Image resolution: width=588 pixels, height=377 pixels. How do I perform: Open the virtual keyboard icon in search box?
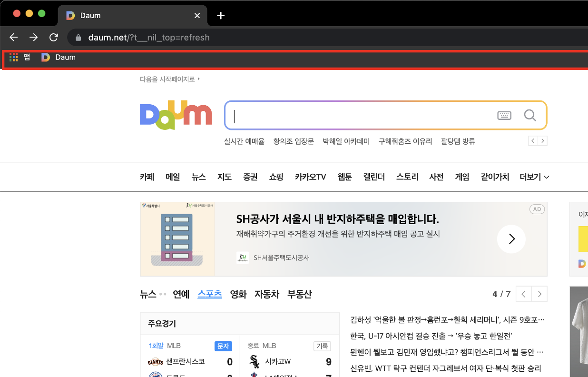point(504,115)
